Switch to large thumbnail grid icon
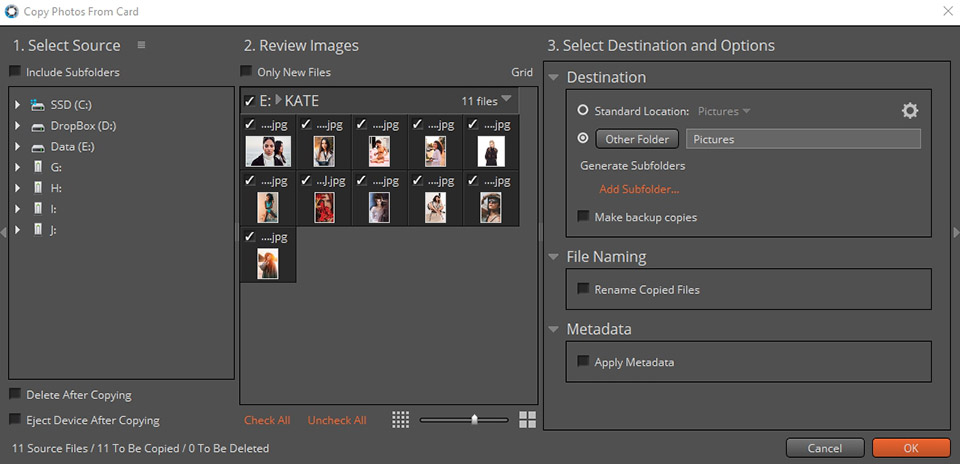Screen dimensions: 960x464 click(x=528, y=420)
